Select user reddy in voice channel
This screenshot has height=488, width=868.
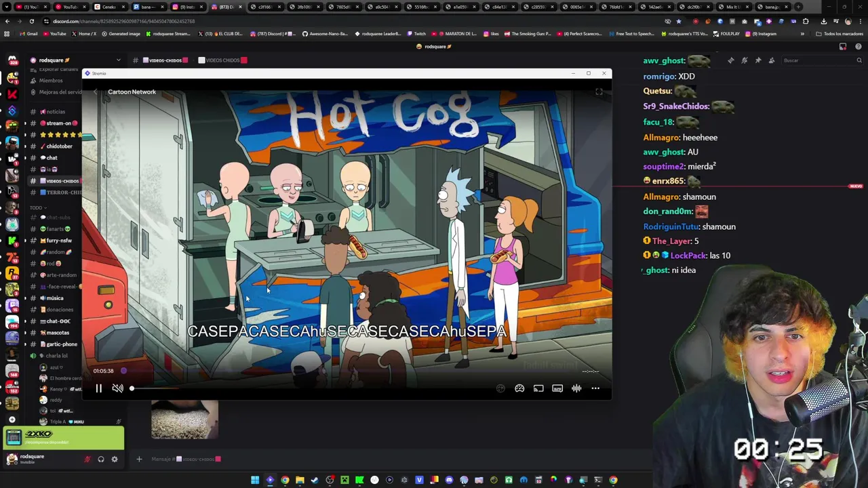pos(51,400)
